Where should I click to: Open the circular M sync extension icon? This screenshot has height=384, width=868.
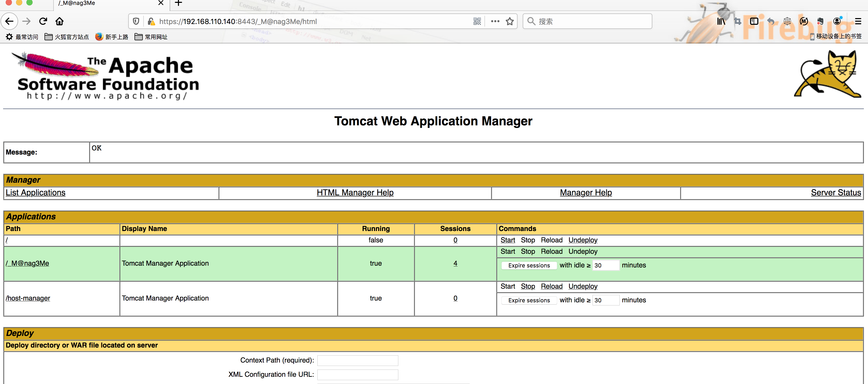tap(804, 21)
